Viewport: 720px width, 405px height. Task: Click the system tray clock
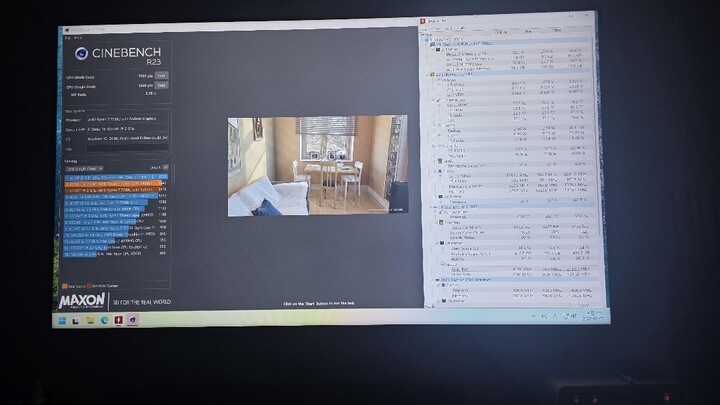[592, 316]
